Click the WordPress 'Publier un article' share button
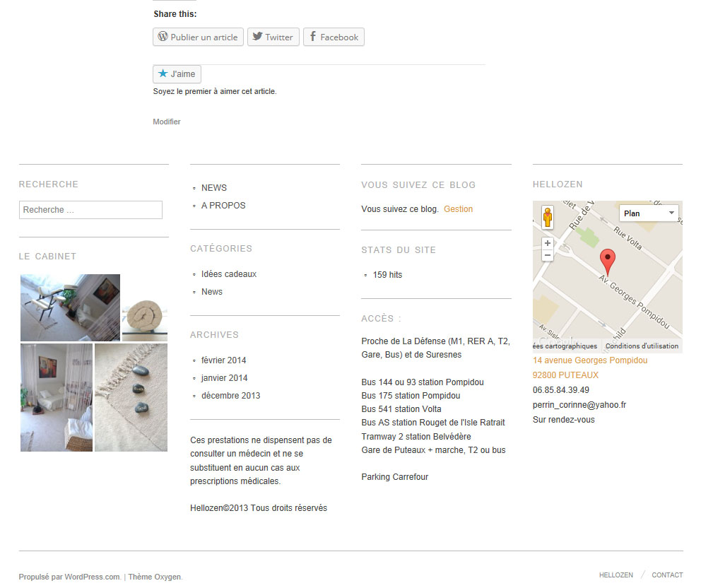The width and height of the screenshot is (701, 588). pos(198,37)
